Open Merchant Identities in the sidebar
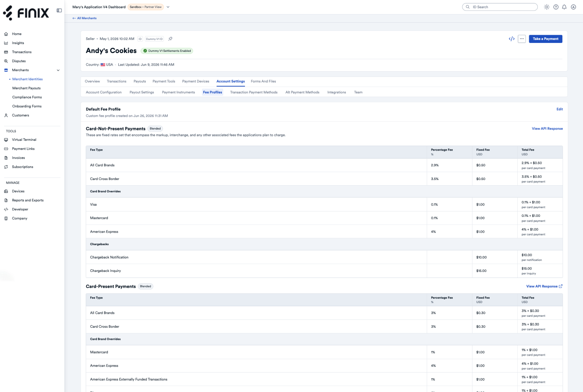This screenshot has width=583, height=392. [x=28, y=79]
